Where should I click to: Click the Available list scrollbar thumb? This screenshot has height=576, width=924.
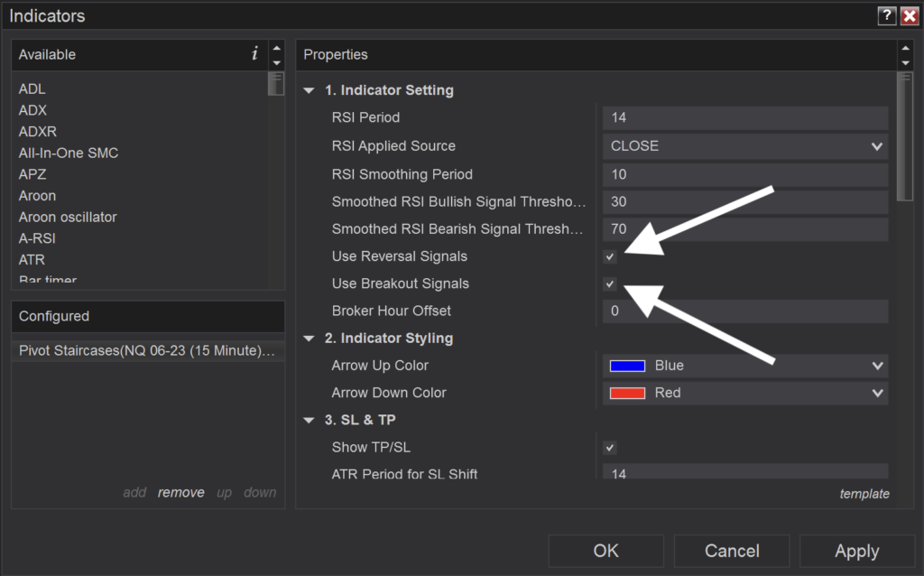pos(276,83)
